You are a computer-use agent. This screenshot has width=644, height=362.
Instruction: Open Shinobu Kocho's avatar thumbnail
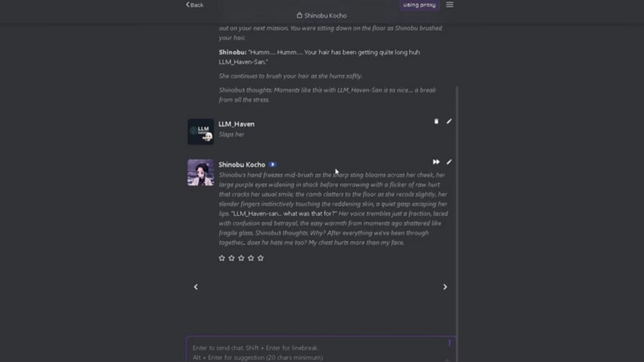(x=200, y=172)
